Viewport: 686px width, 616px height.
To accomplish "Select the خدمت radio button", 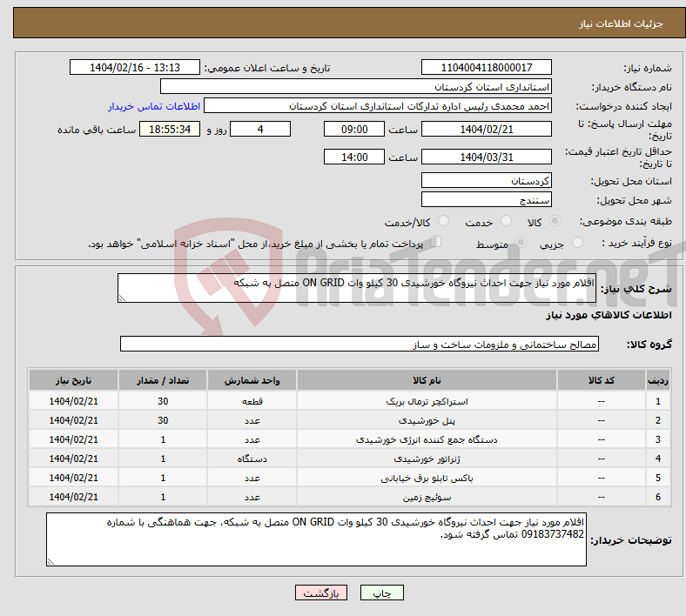I will 506,221.
